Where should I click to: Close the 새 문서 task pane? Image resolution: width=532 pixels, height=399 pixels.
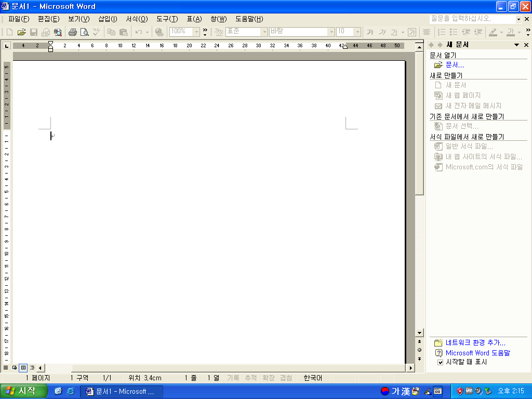coord(526,45)
